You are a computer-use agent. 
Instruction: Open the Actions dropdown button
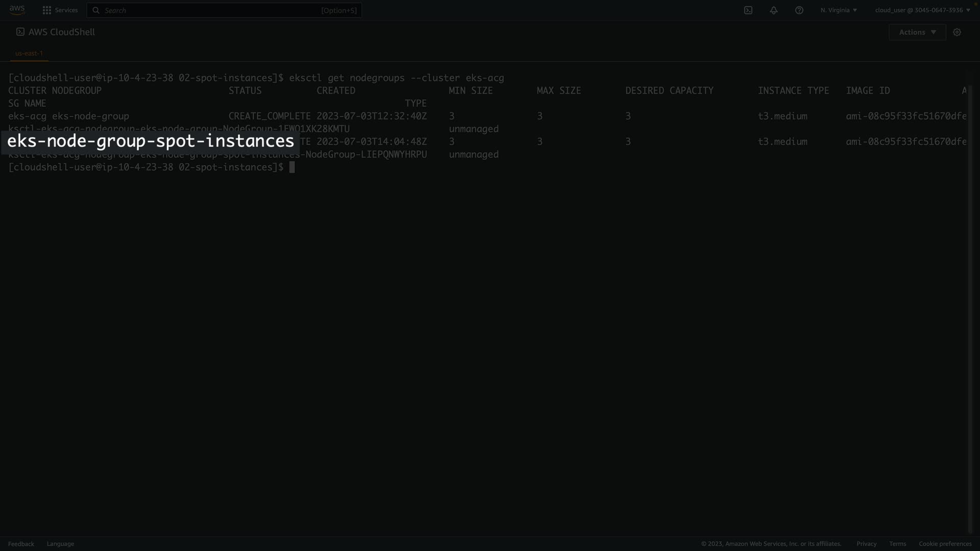[917, 32]
